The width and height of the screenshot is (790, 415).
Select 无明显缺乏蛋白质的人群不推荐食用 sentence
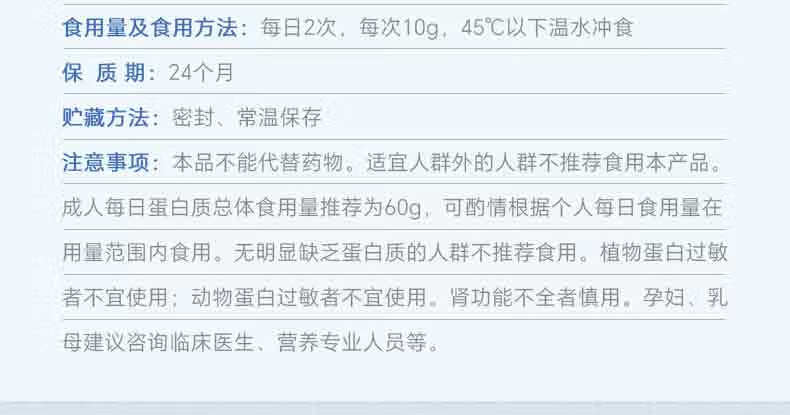[x=405, y=252]
